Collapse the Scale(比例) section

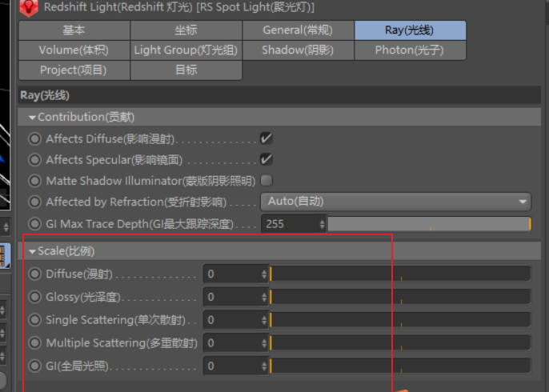(32, 252)
